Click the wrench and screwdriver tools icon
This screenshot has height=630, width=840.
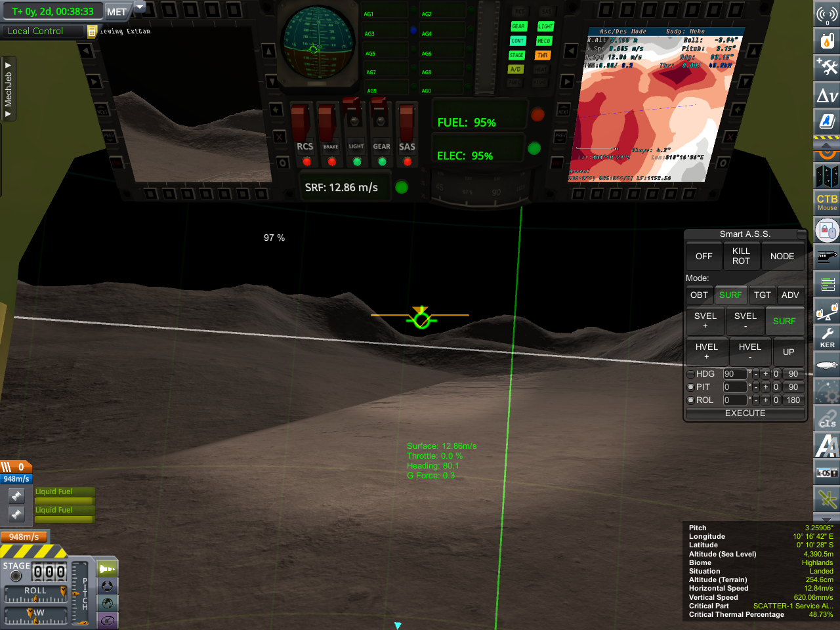tap(827, 66)
